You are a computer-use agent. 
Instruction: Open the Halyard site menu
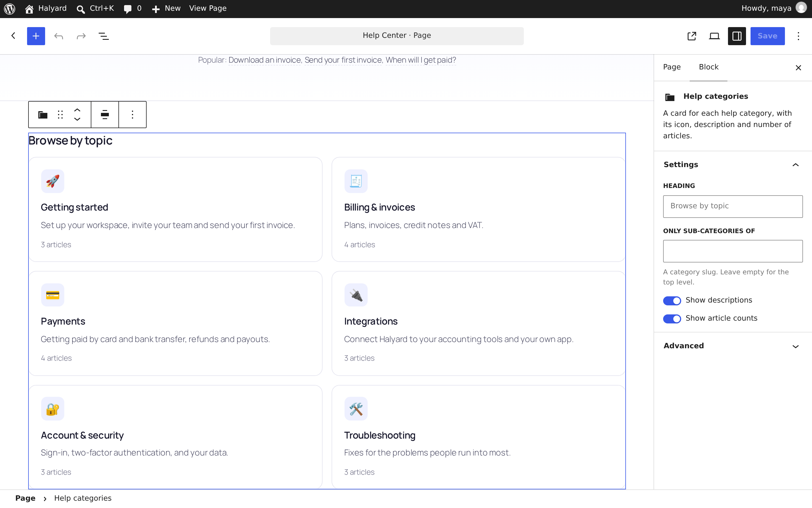[46, 8]
